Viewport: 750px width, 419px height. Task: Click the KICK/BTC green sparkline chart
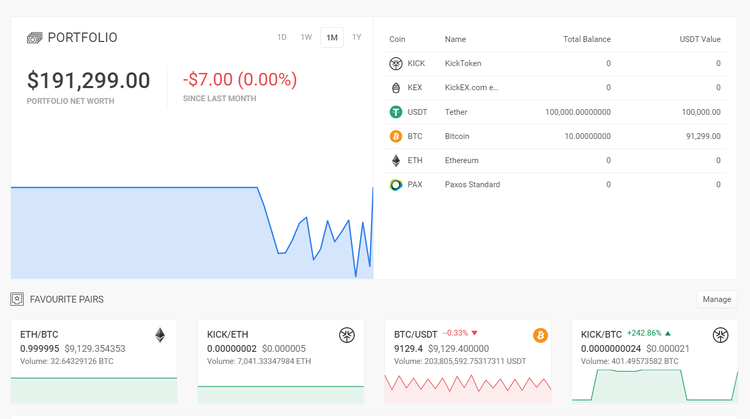(655, 386)
